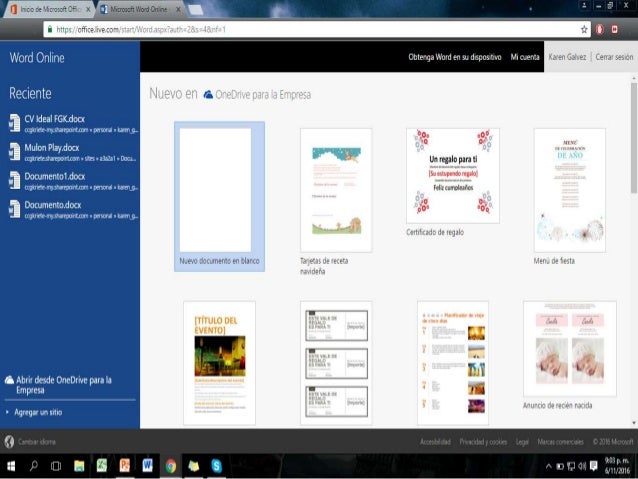Open Marcas comerciales footer link
The image size is (638, 479).
click(x=560, y=442)
